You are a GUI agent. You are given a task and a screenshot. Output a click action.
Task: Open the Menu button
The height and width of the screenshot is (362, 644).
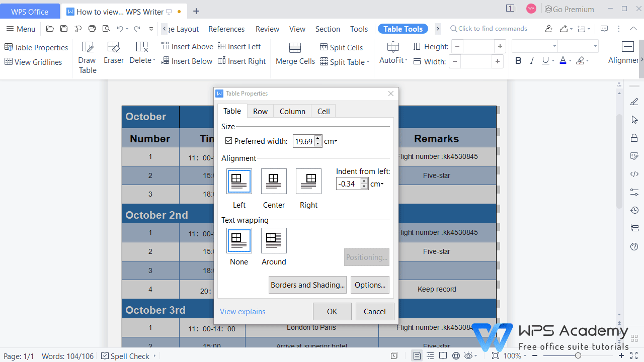tap(21, 29)
